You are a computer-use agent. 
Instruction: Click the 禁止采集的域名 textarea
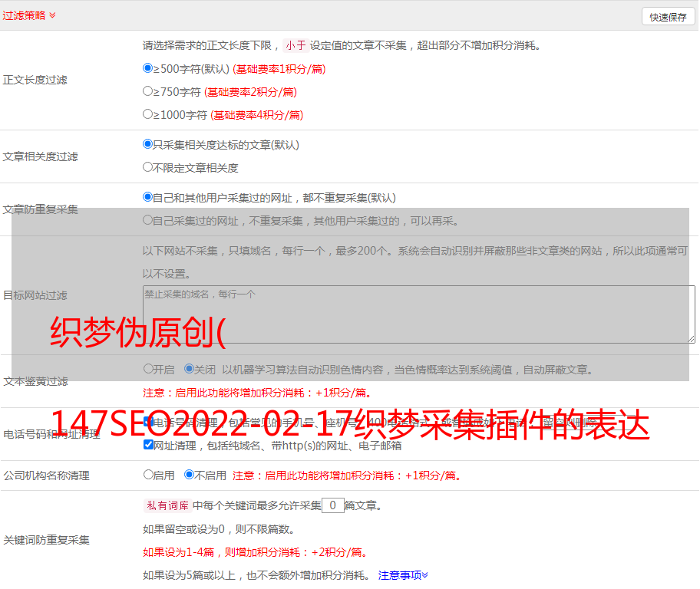point(419,314)
